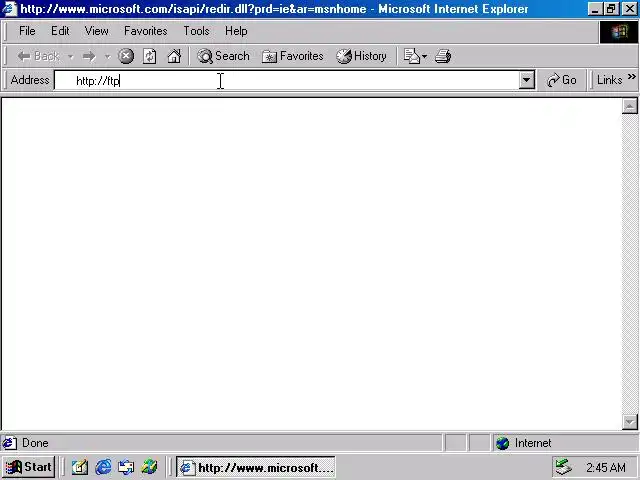Click the scrollbar up arrow
The height and width of the screenshot is (480, 640).
(630, 106)
